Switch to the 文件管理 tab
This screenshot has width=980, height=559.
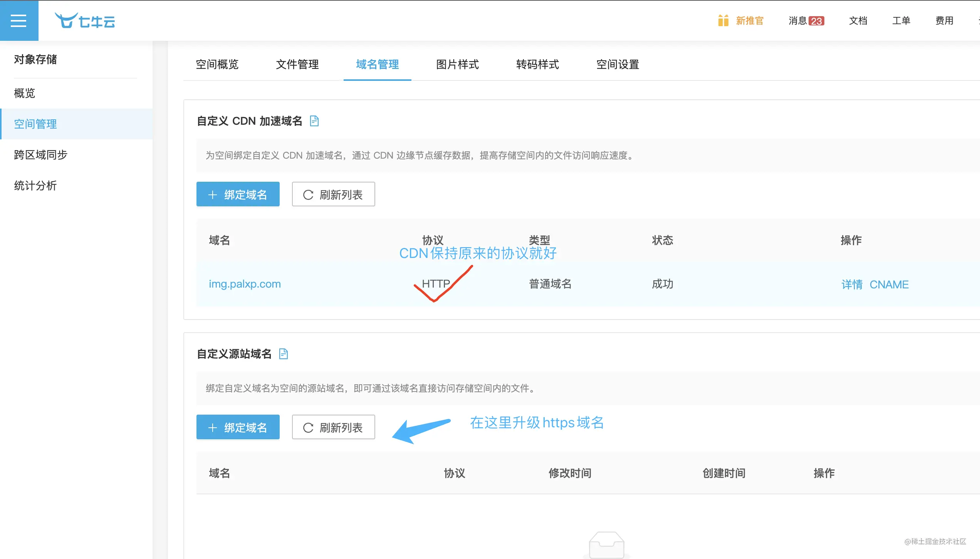297,64
